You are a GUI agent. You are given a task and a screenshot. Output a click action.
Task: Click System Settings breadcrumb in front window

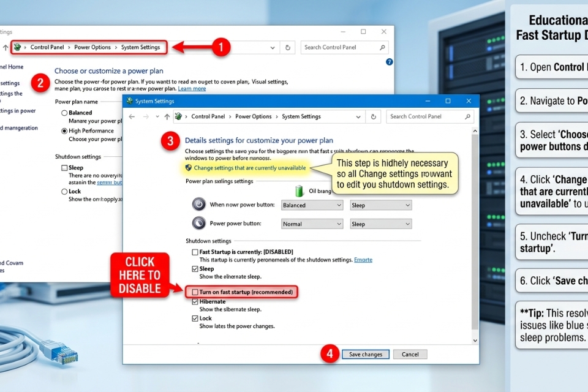pos(301,116)
